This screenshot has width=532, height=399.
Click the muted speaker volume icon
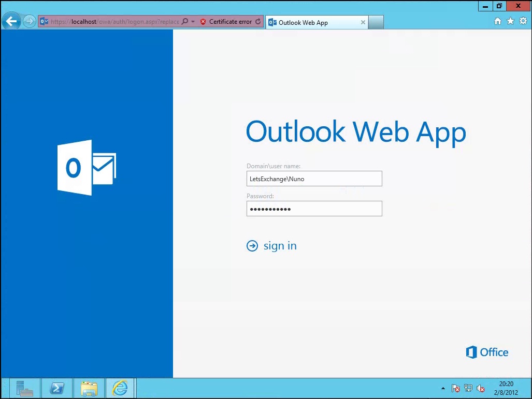click(x=480, y=389)
